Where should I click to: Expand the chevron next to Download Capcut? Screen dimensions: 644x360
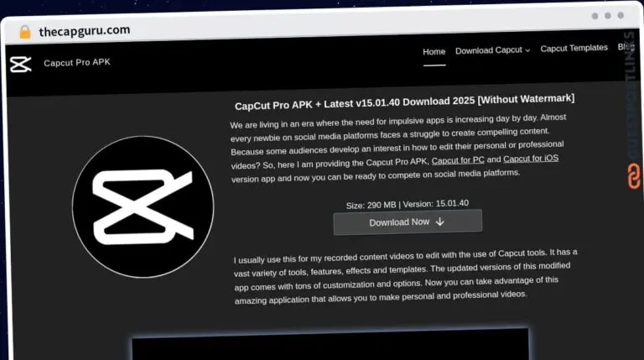527,50
